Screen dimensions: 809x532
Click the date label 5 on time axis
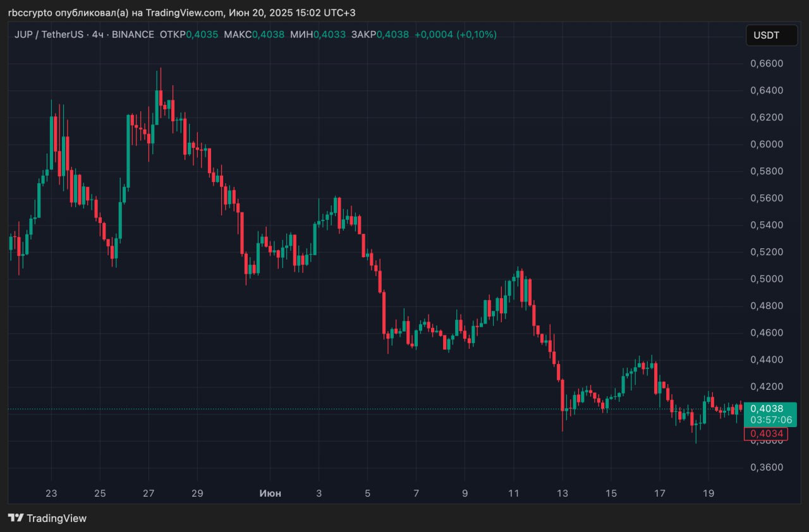[x=367, y=493]
